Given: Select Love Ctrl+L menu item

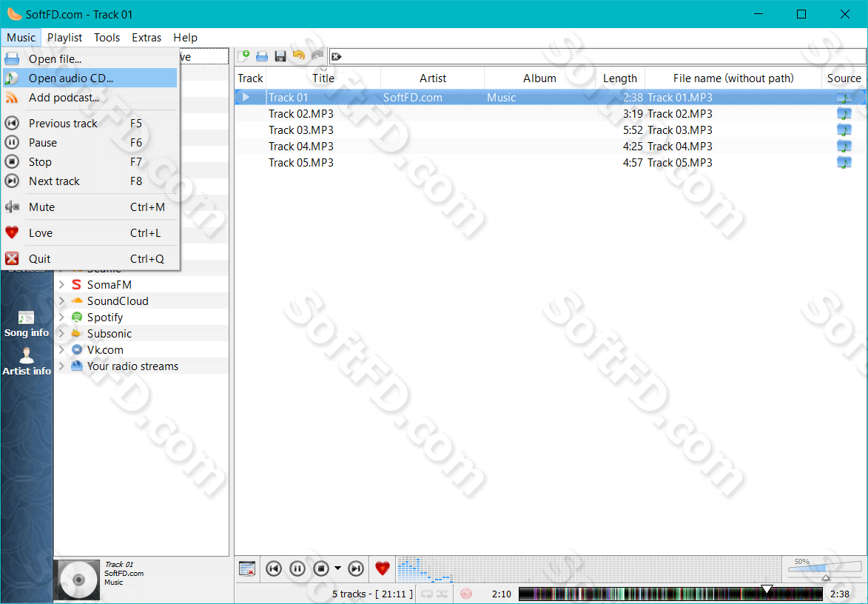Looking at the screenshot, I should click(90, 233).
